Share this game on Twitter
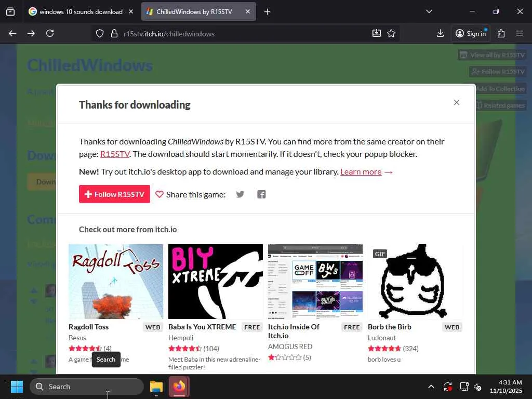532x399 pixels. (240, 194)
